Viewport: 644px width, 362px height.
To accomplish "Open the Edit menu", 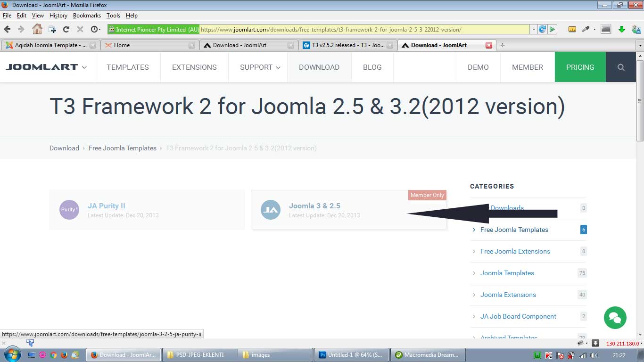I will [x=22, y=16].
